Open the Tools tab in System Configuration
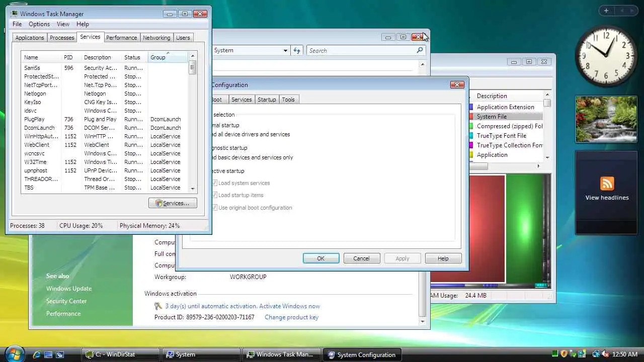Viewport: 644px width, 362px height. click(288, 100)
